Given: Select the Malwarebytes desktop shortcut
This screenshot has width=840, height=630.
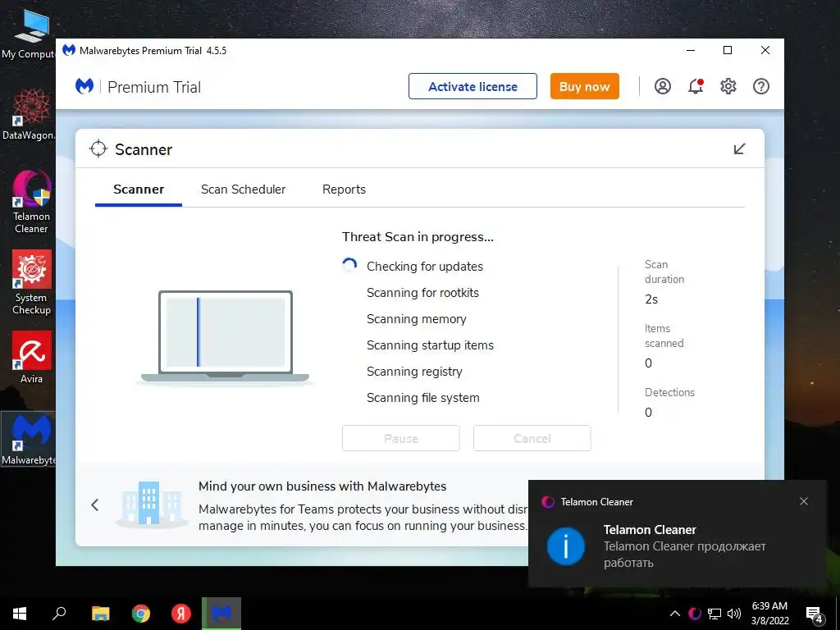Looking at the screenshot, I should pyautogui.click(x=29, y=440).
